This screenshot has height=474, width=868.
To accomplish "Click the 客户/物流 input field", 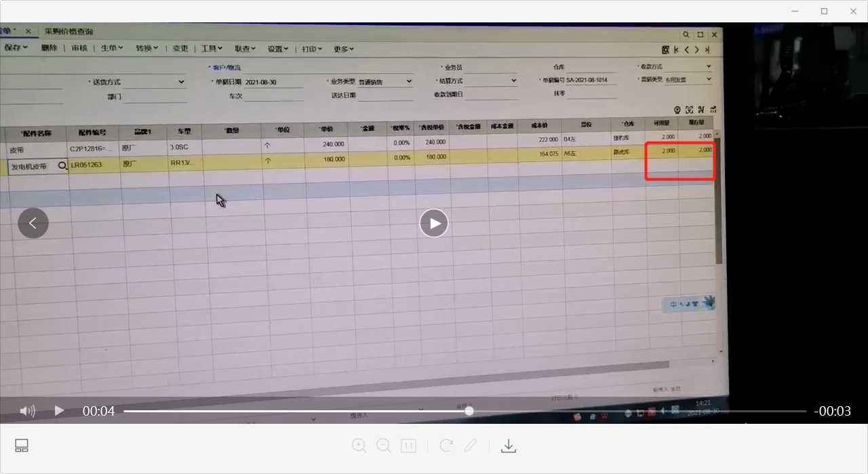I will click(328, 68).
